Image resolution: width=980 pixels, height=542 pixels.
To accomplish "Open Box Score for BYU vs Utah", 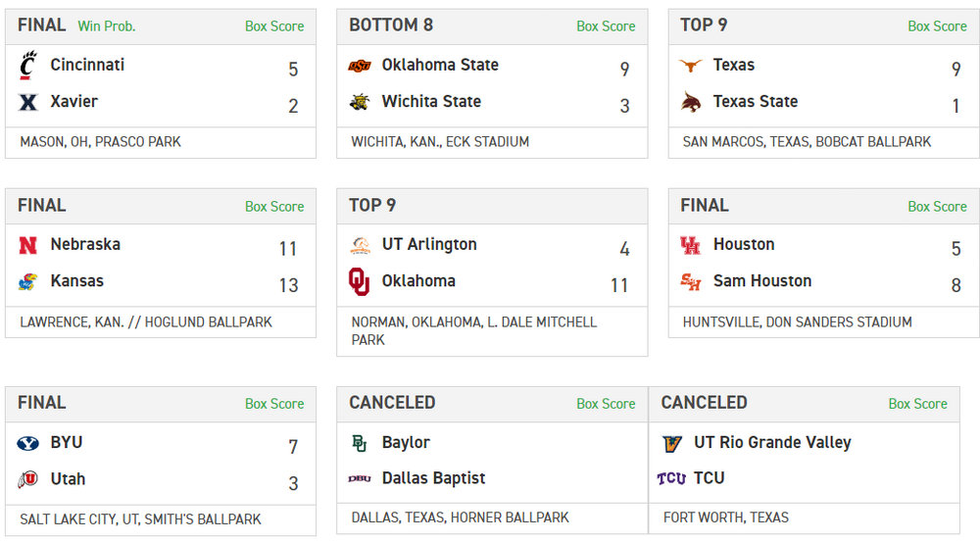I will pos(274,404).
